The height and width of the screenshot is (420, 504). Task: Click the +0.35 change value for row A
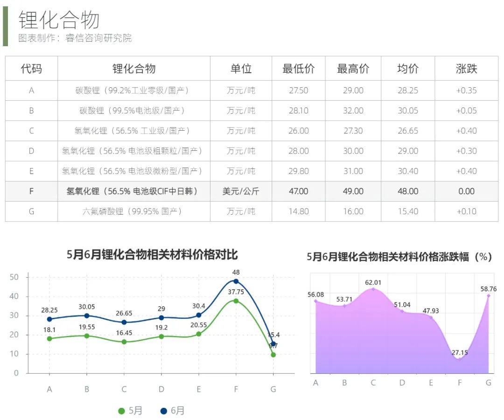(466, 91)
